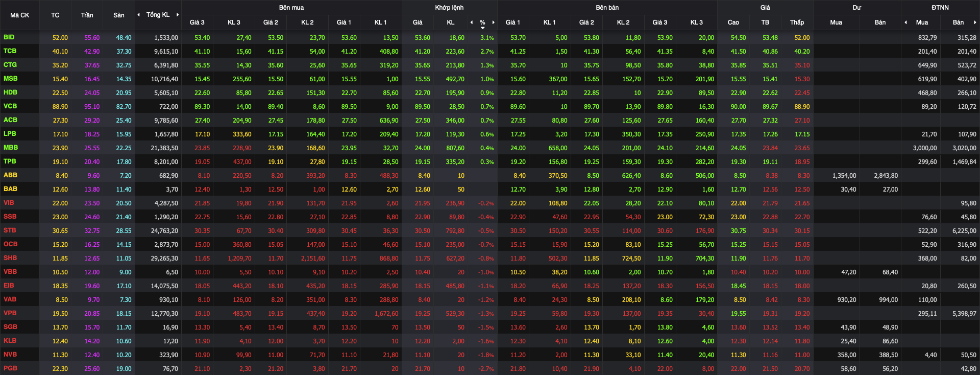Sort by the Mã CK column header
Viewport: 980px width, 375px height.
(19, 15)
